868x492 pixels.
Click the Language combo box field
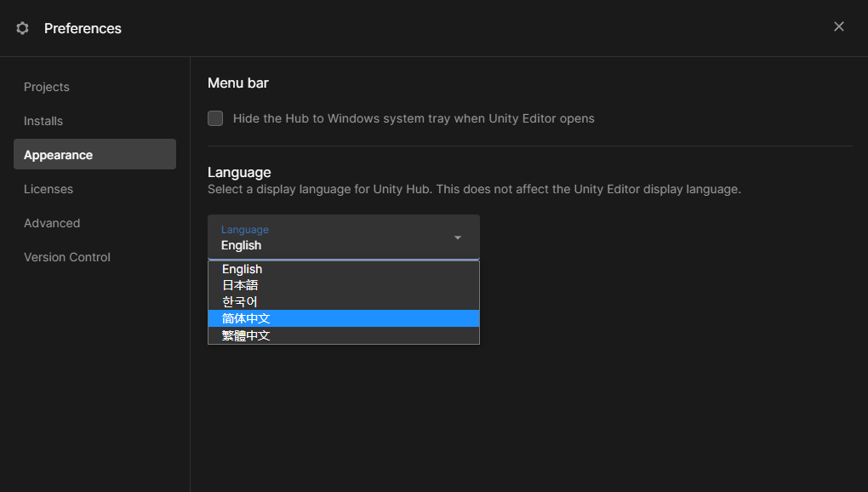[343, 237]
